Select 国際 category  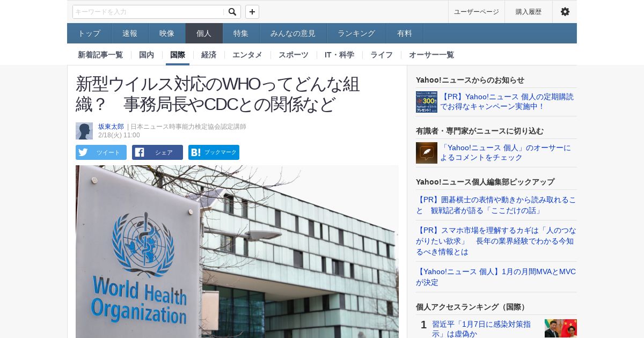pos(178,55)
